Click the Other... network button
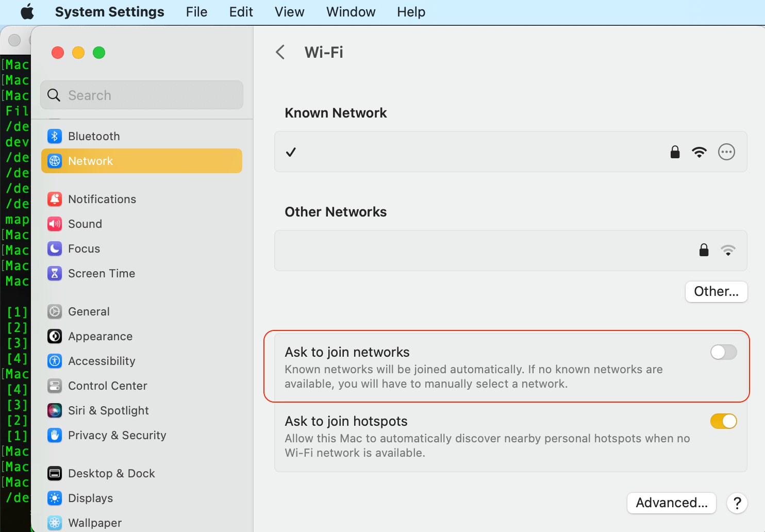 716,292
